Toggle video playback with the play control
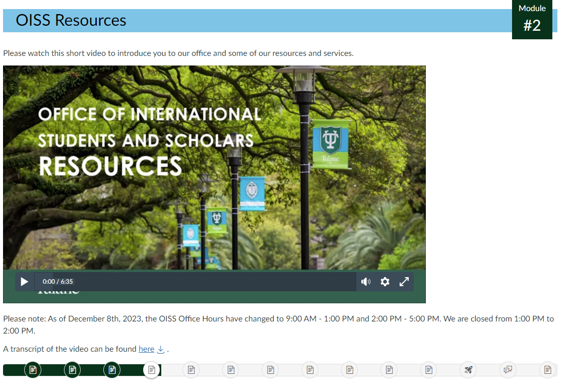The image size is (571, 392). [24, 282]
